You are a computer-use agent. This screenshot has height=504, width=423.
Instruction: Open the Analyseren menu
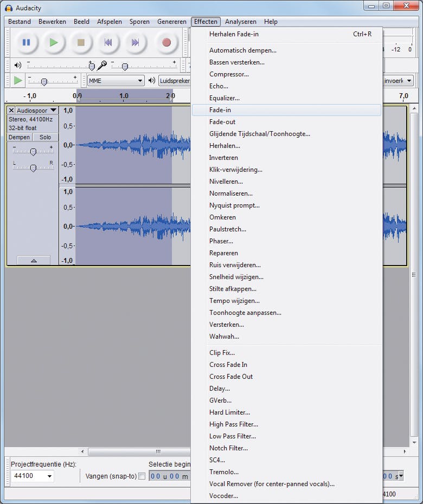pos(240,22)
